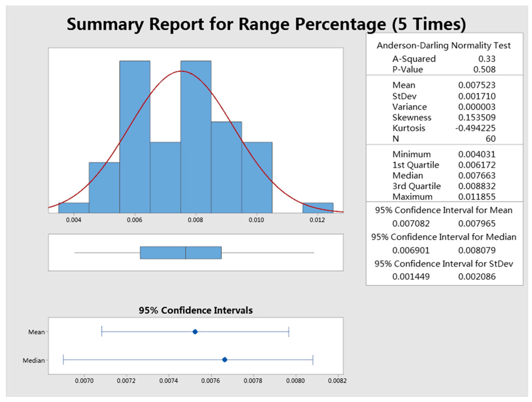
Task: Click the peak of the red normal curve
Action: point(181,71)
